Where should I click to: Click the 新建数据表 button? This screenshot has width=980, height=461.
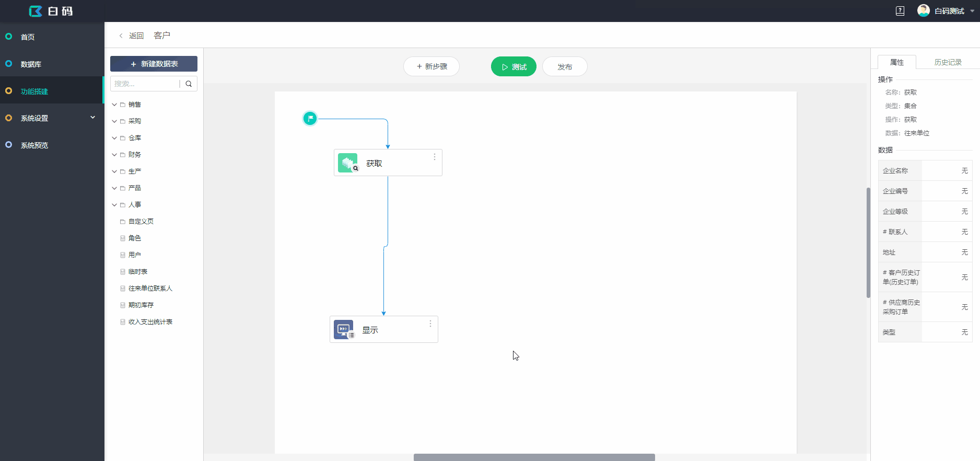pyautogui.click(x=154, y=64)
